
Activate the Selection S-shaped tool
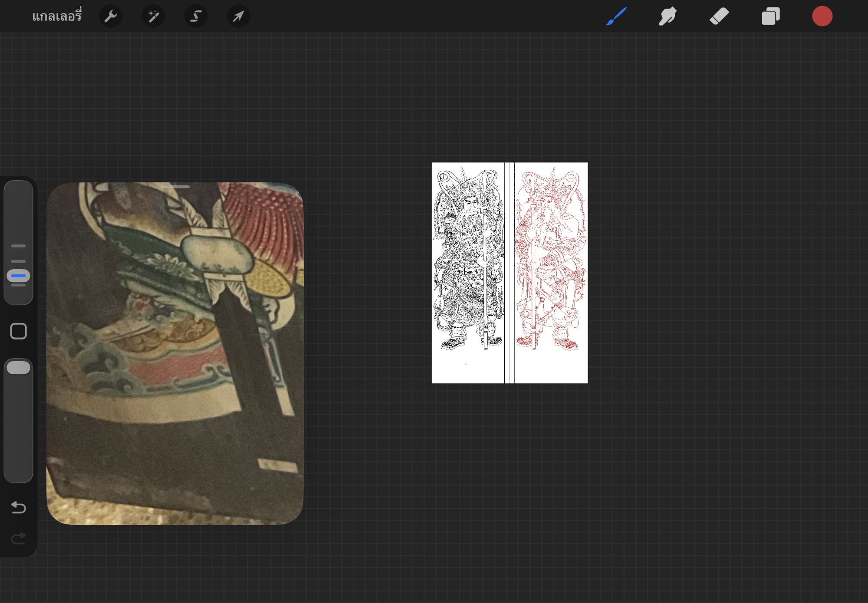click(x=196, y=16)
